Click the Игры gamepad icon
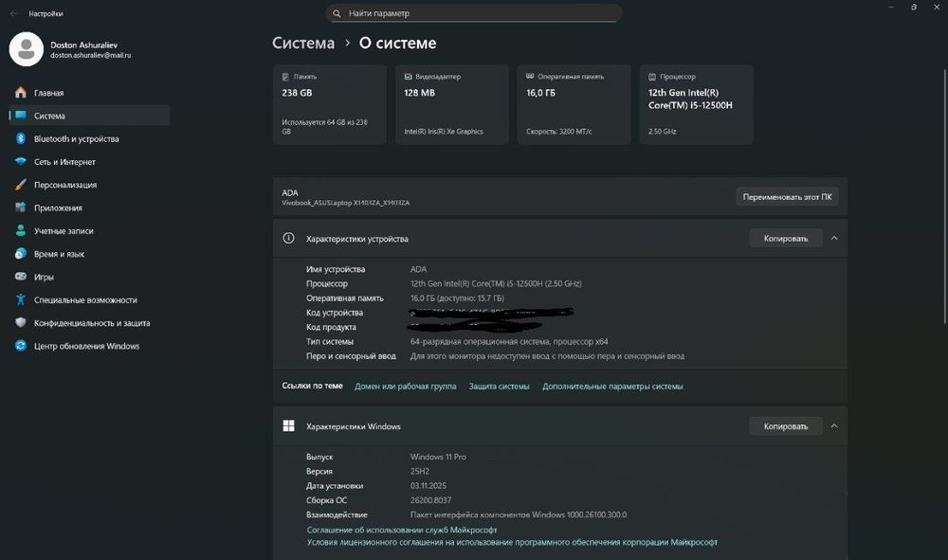 coord(21,276)
